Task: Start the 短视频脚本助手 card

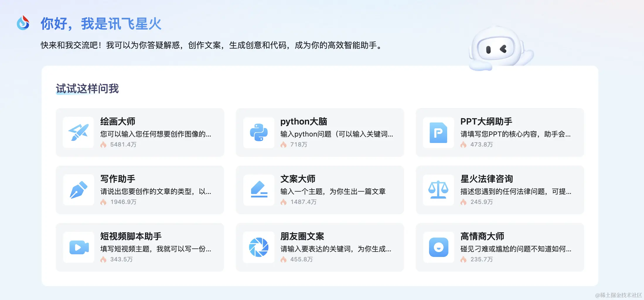Action: 140,247
